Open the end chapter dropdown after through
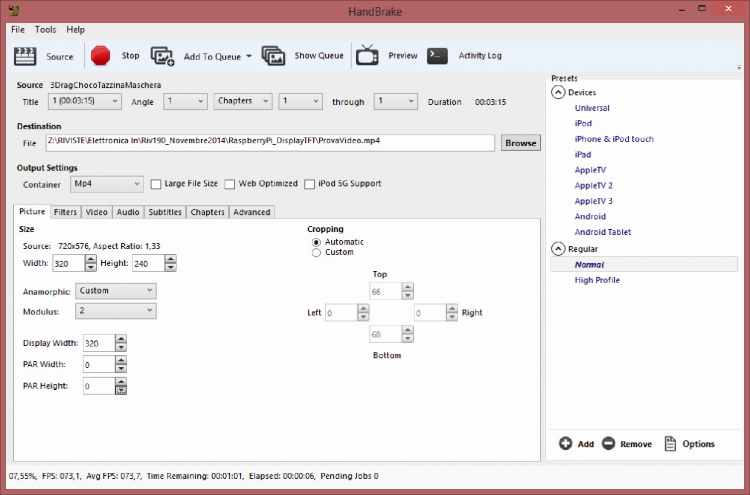 coord(396,101)
